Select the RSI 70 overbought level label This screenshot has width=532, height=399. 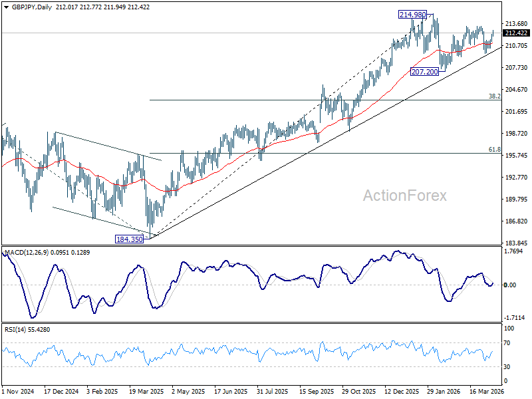pos(507,343)
